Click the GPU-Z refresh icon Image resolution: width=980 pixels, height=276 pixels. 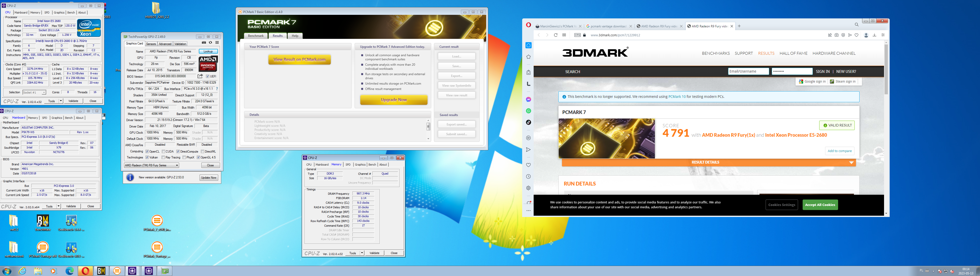[210, 43]
